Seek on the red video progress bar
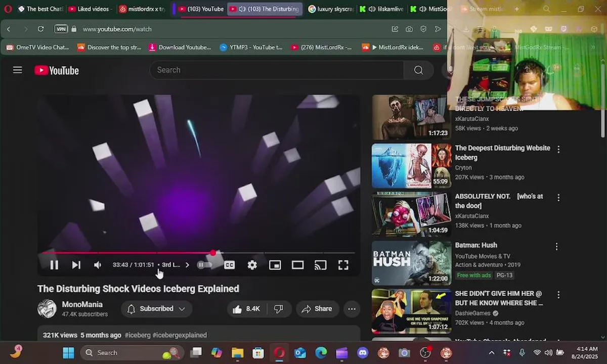The image size is (607, 364). tap(198, 253)
